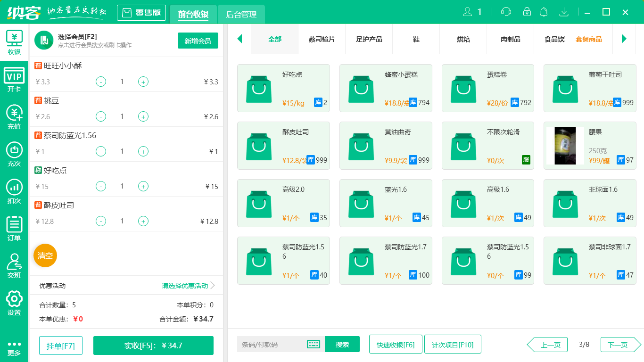Screen dimensions: 644x362
Task: Click the headset support icon at top right
Action: coord(505,12)
